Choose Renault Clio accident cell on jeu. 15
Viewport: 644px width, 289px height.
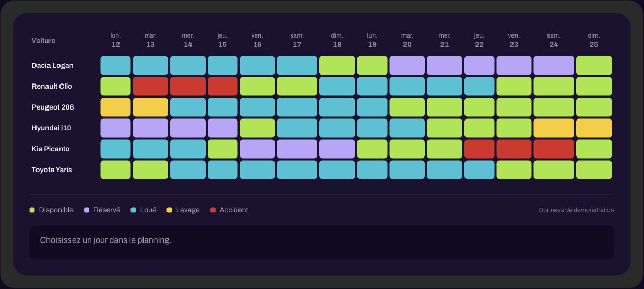tap(223, 87)
